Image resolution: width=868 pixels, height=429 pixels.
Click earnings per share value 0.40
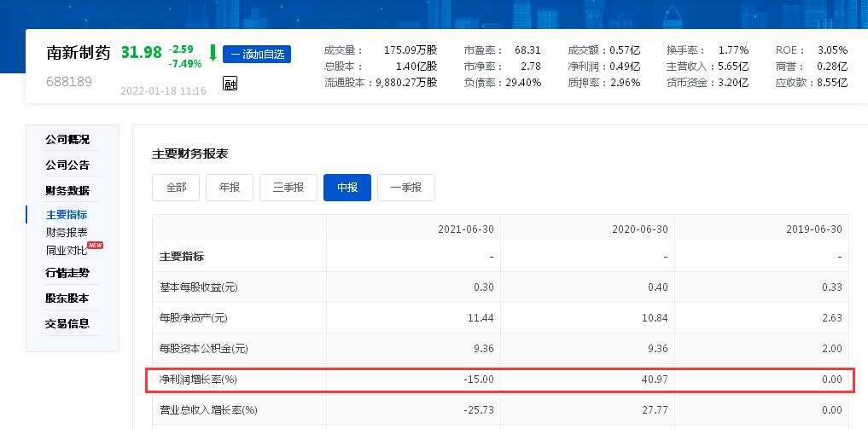pos(658,287)
